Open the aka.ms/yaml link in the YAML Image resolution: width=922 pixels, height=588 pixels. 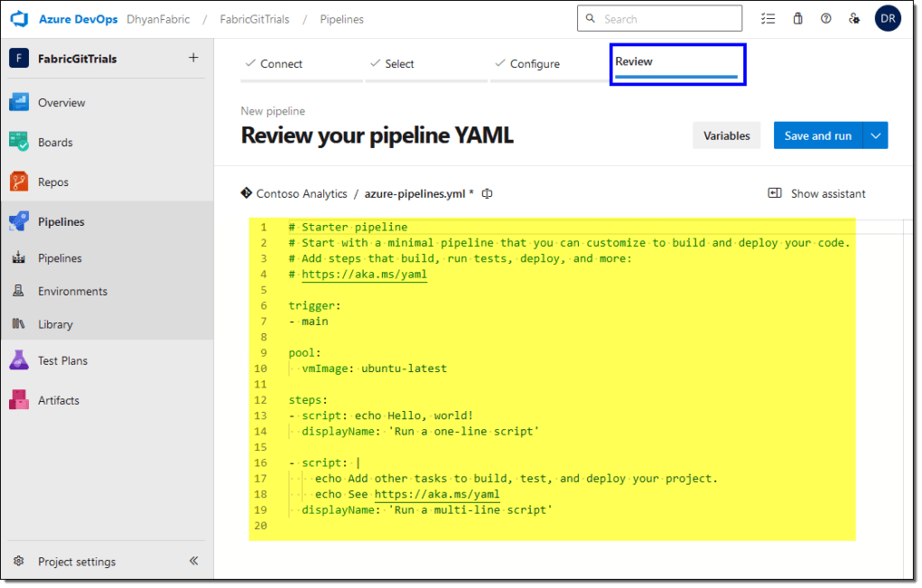click(364, 274)
